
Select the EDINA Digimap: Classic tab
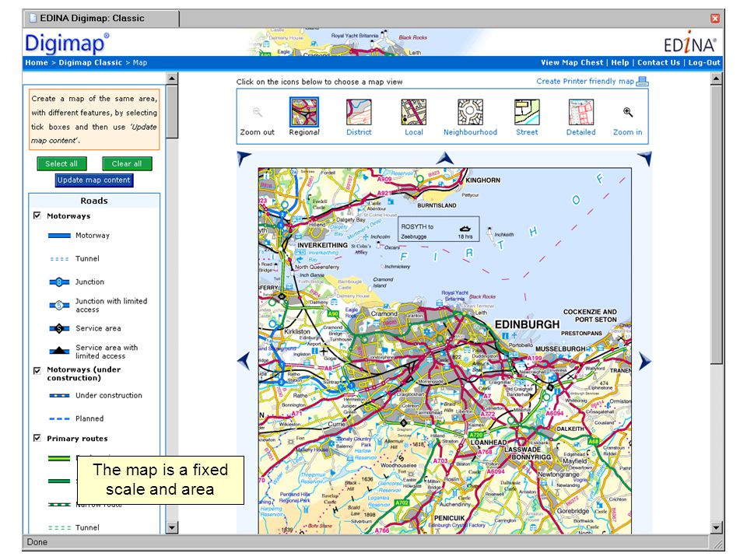point(101,19)
